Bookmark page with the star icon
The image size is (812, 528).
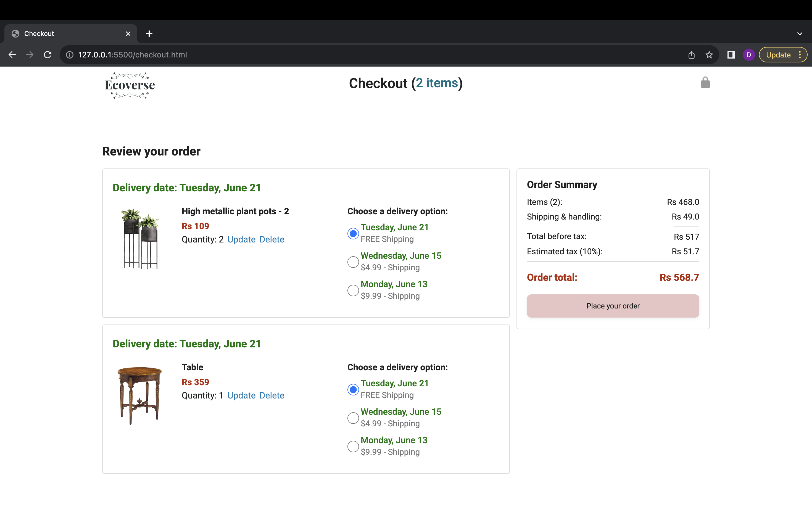tap(709, 55)
